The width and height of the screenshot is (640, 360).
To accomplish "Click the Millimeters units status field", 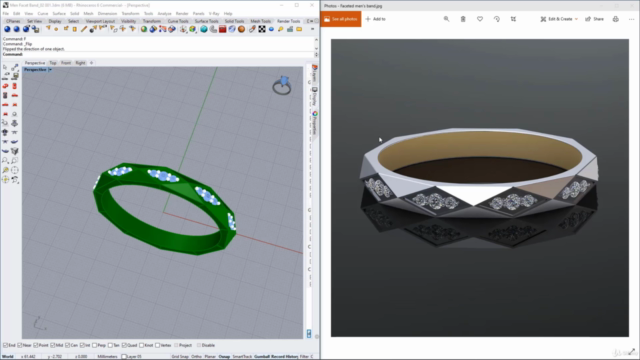I will pyautogui.click(x=107, y=357).
